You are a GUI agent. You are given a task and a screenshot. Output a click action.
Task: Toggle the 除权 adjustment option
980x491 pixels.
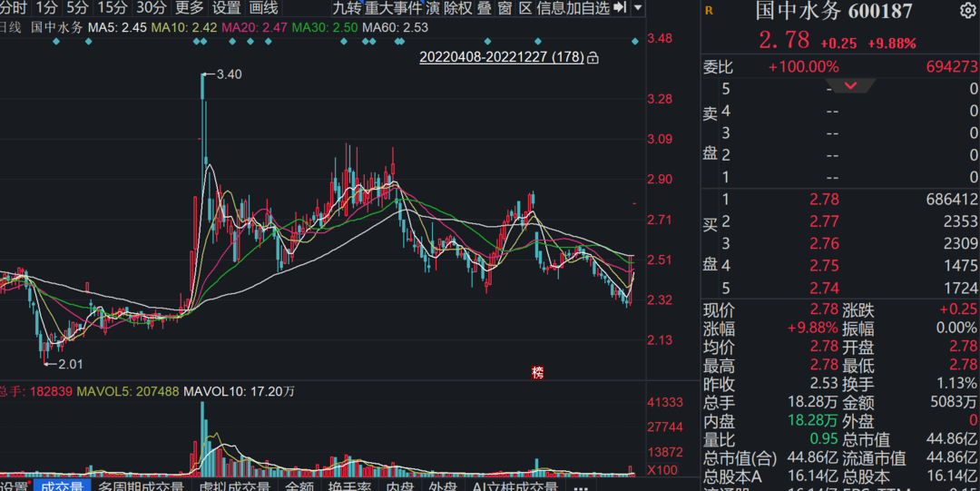458,7
